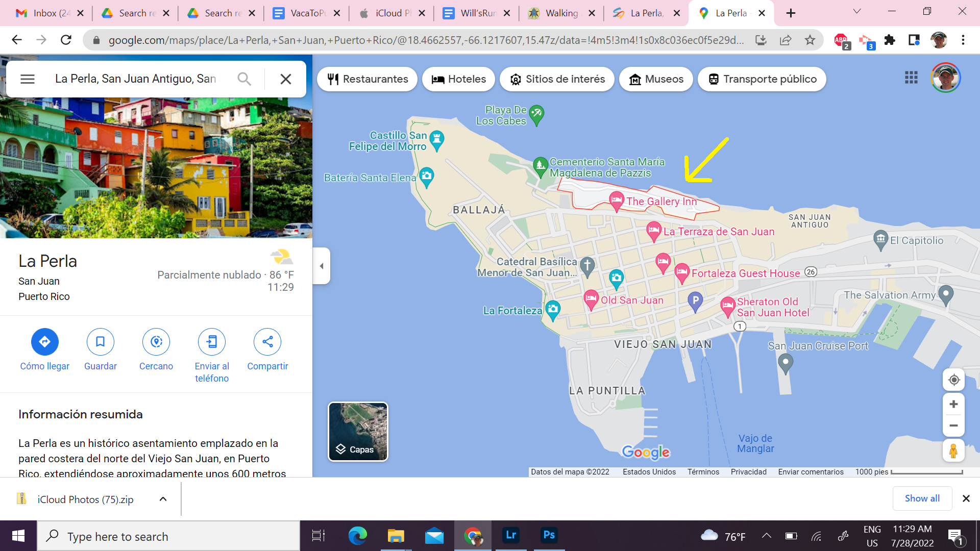This screenshot has width=980, height=551.
Task: Filter map by Museos
Action: (656, 79)
